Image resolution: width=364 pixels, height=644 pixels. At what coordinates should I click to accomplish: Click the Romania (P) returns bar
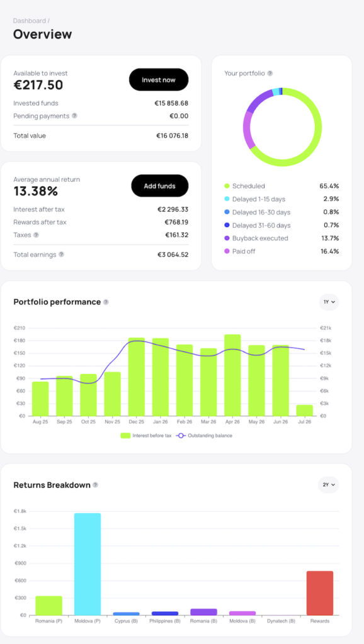click(48, 606)
